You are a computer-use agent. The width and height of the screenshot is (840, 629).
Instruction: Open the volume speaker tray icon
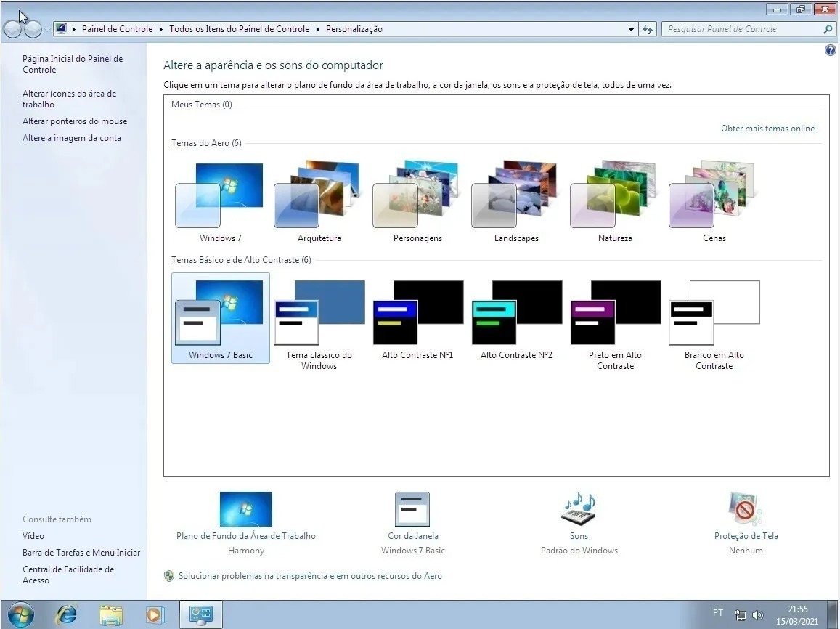pos(757,615)
